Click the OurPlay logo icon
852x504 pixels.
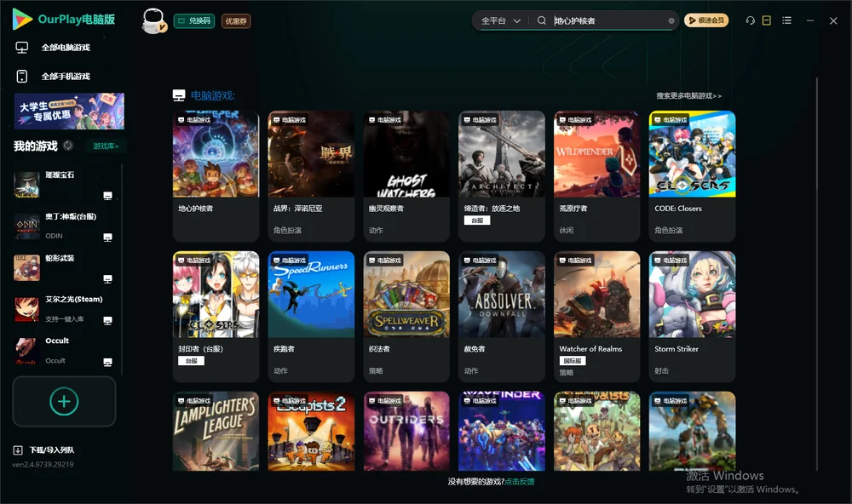[x=22, y=20]
